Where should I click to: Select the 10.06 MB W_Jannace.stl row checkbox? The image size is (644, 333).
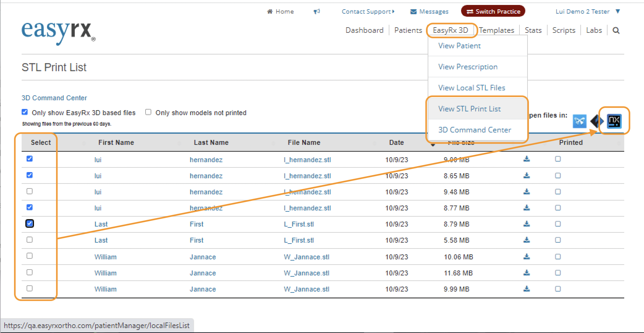[30, 256]
